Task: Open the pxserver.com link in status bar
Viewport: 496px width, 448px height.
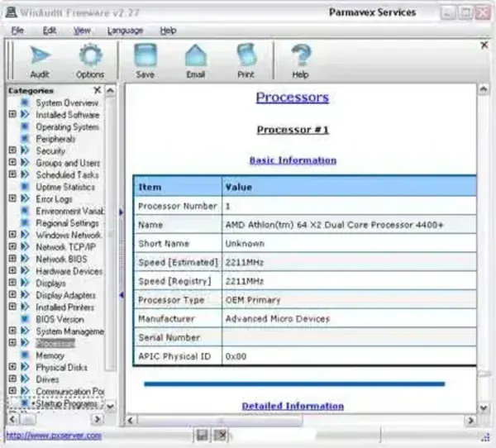Action: click(x=54, y=436)
